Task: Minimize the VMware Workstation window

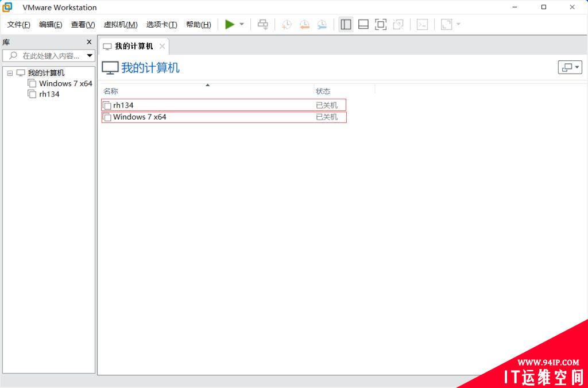Action: (515, 7)
